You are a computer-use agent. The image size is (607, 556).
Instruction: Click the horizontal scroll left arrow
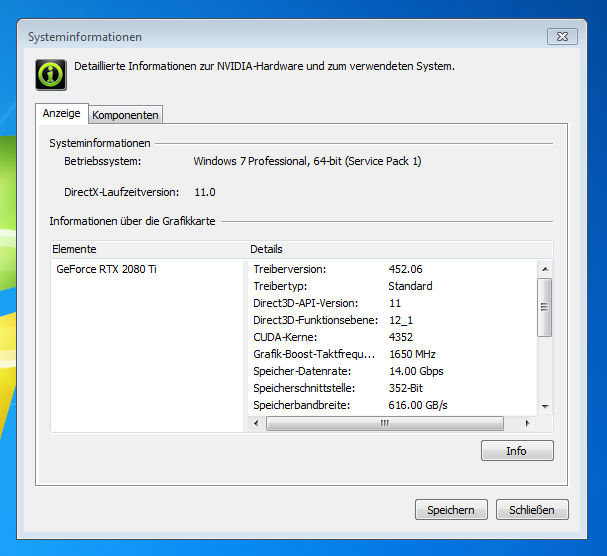(x=256, y=423)
